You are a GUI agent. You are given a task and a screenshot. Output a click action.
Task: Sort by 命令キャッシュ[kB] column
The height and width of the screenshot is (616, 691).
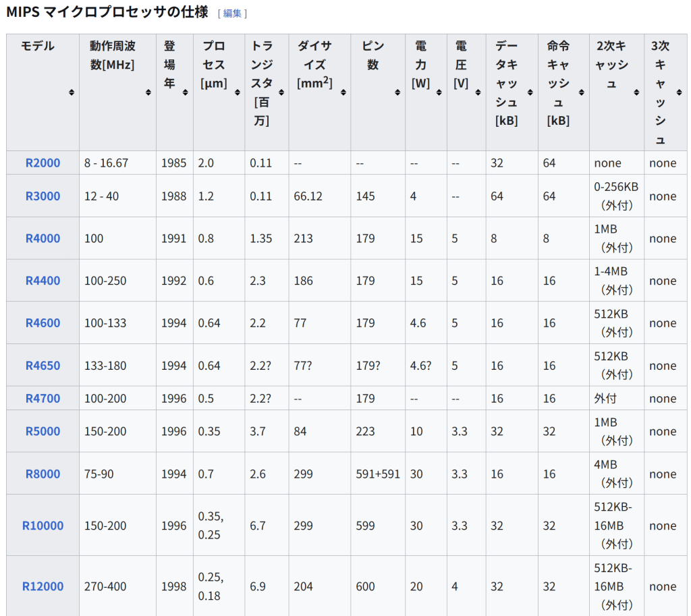coord(581,92)
